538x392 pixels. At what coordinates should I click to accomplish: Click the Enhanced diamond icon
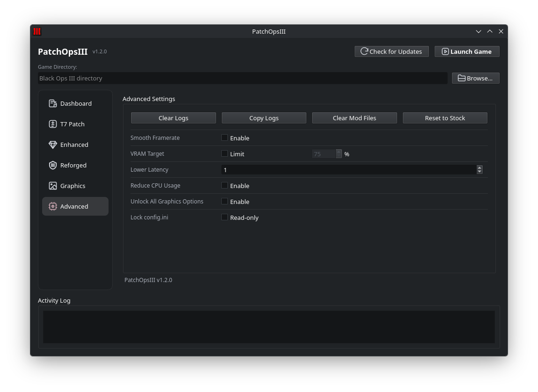[52, 145]
